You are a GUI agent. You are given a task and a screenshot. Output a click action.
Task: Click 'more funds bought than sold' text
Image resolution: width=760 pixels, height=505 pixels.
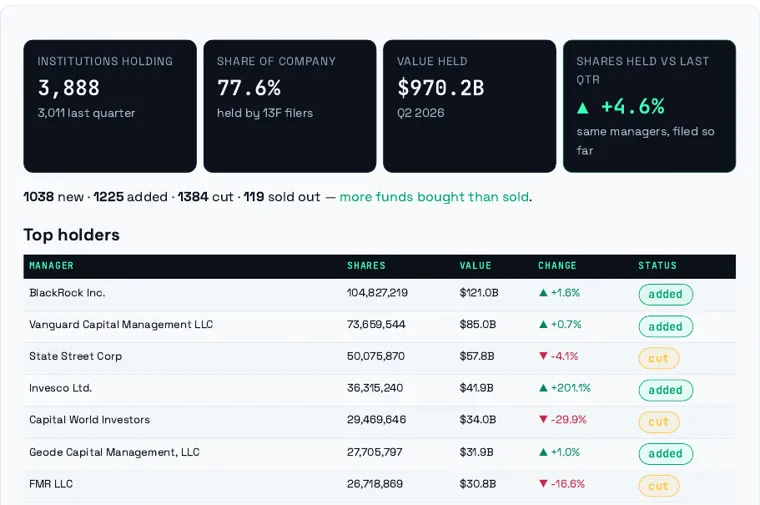point(434,197)
